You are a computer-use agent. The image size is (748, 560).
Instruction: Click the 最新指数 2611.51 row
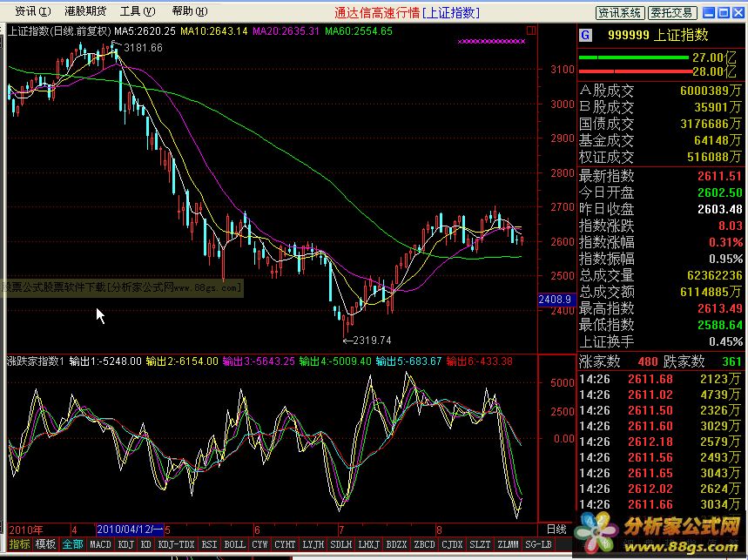tap(661, 176)
